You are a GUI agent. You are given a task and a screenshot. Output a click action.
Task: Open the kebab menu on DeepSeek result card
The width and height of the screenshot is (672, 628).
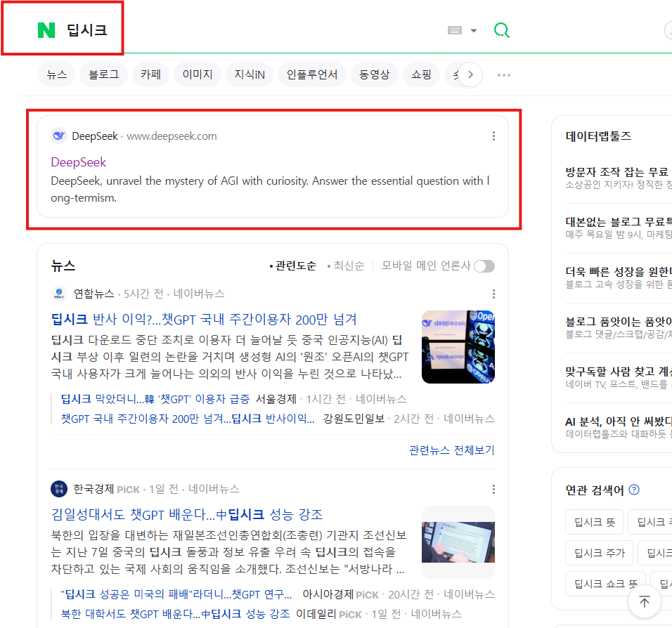[x=493, y=136]
